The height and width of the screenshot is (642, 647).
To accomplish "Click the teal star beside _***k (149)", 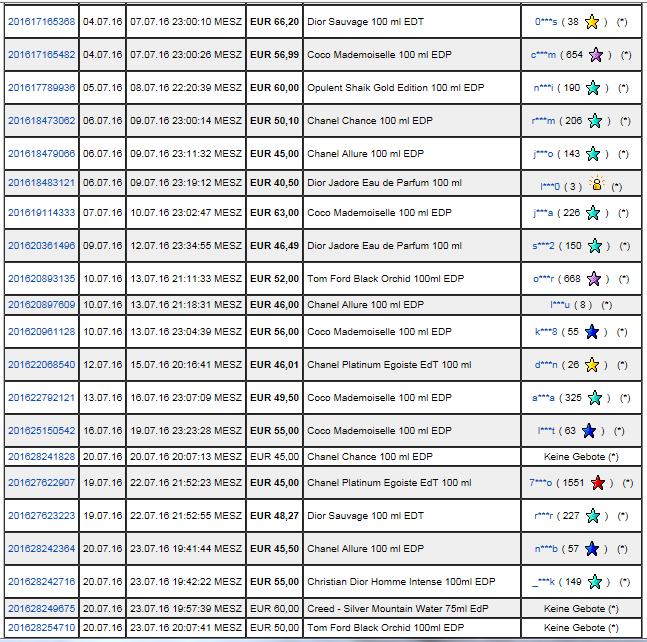I will coord(595,581).
